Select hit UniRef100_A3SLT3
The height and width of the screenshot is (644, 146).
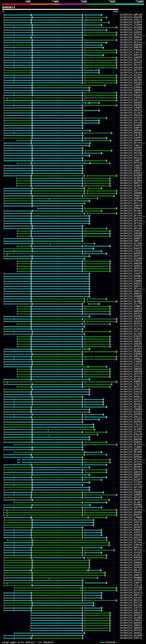131,20
